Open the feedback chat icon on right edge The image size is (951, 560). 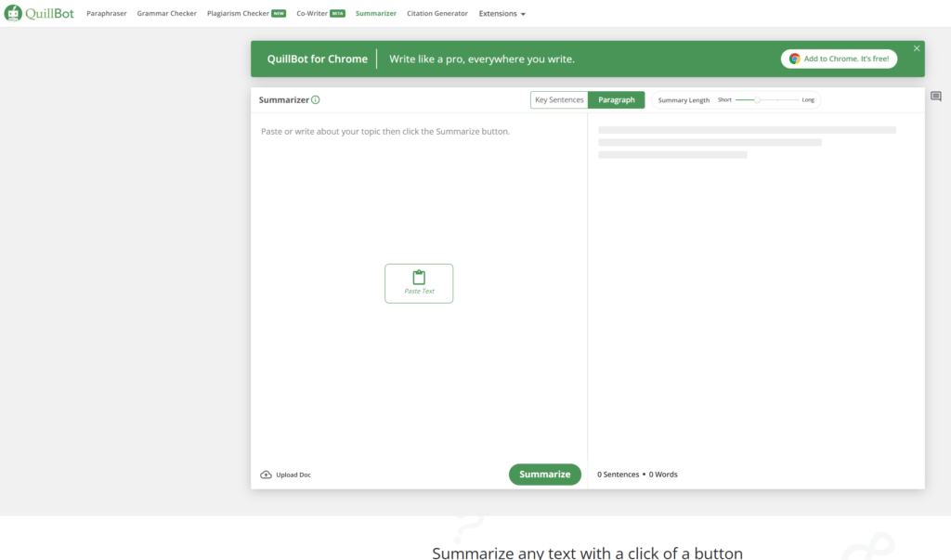(x=936, y=96)
